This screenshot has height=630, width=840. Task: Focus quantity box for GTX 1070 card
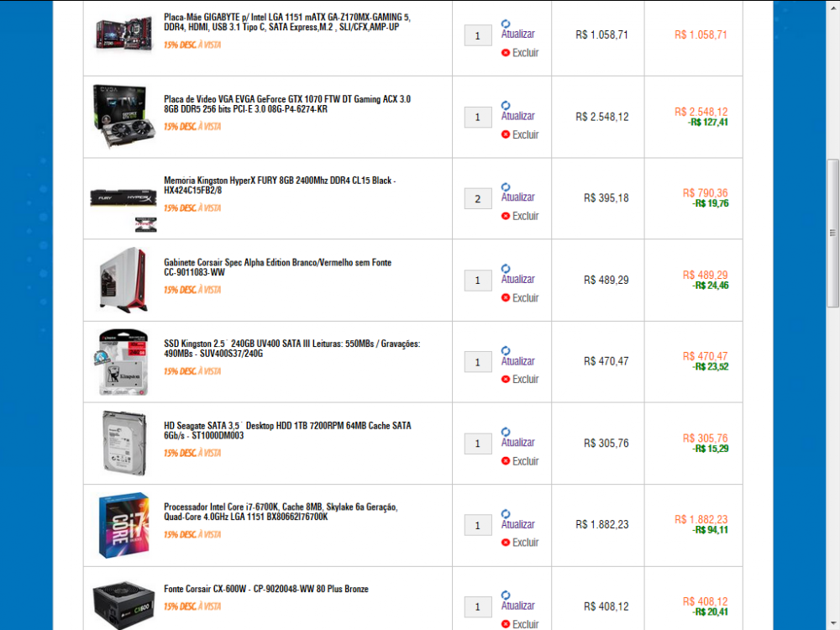478,118
